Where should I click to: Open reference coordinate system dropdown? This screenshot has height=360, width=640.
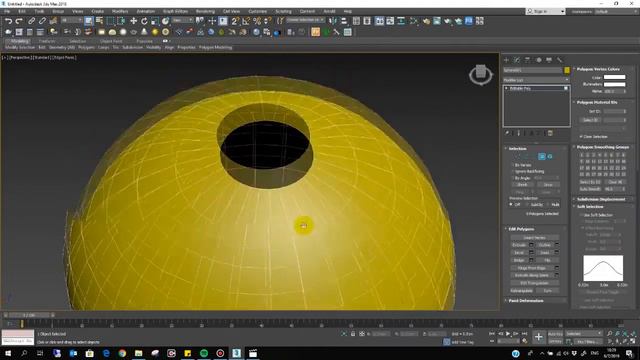coord(182,20)
